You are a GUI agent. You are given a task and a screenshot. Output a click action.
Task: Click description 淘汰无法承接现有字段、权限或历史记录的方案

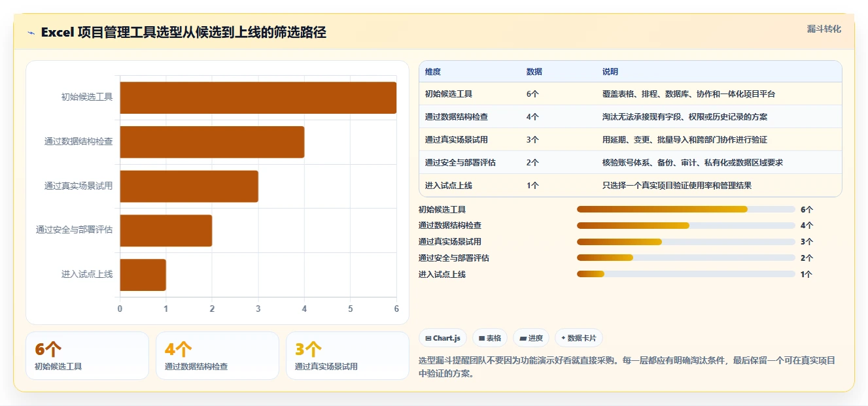[685, 117]
